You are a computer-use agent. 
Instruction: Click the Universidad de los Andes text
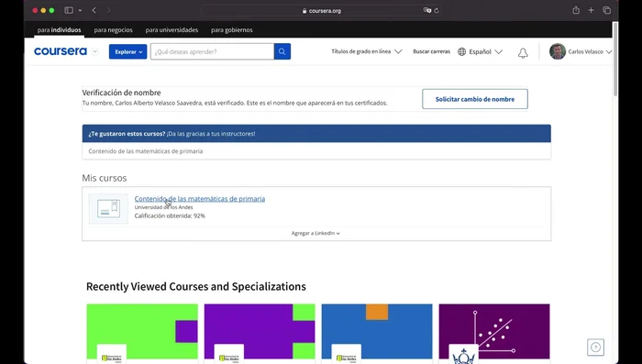click(164, 207)
